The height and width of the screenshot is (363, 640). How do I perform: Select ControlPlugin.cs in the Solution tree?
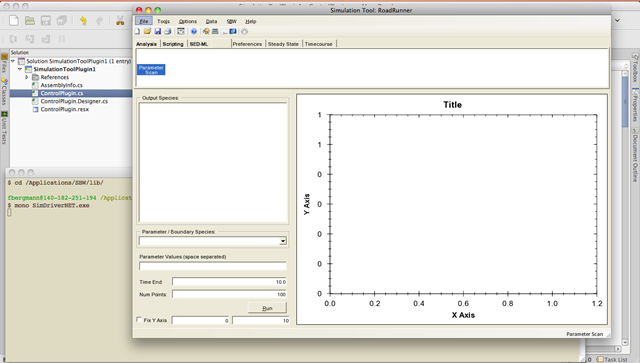tap(61, 93)
